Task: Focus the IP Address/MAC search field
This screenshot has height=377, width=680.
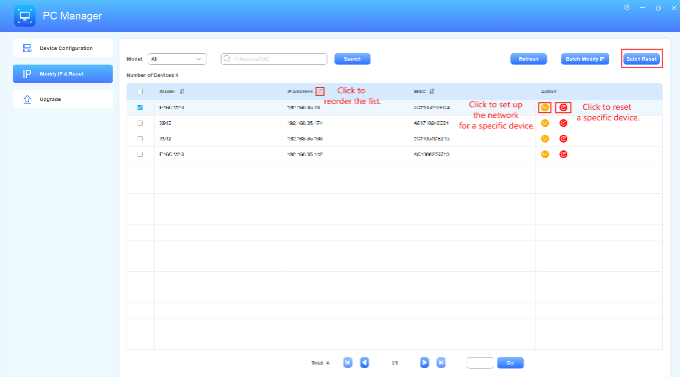Action: [274, 59]
